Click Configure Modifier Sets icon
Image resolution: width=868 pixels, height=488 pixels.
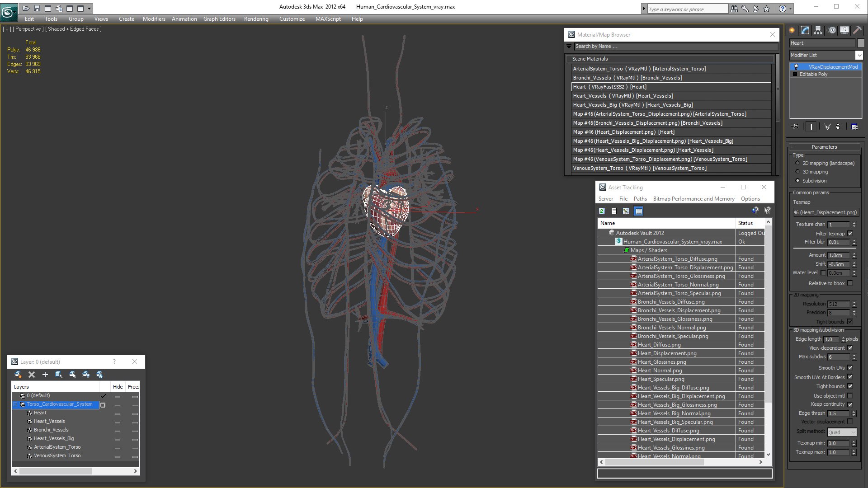(854, 127)
